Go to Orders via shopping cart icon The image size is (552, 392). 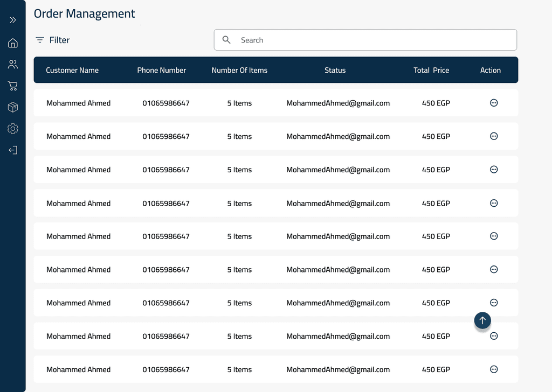[x=13, y=86]
